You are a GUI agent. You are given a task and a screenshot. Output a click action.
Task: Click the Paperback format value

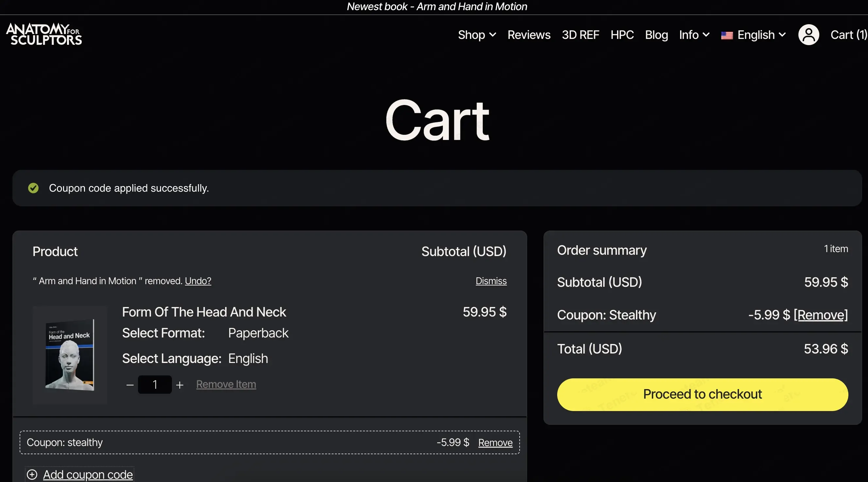(x=259, y=333)
